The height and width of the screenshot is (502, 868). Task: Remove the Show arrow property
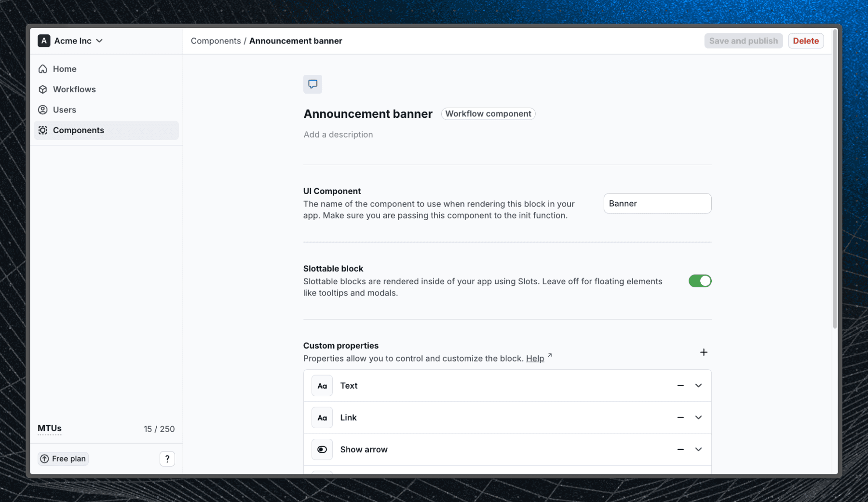pos(680,449)
